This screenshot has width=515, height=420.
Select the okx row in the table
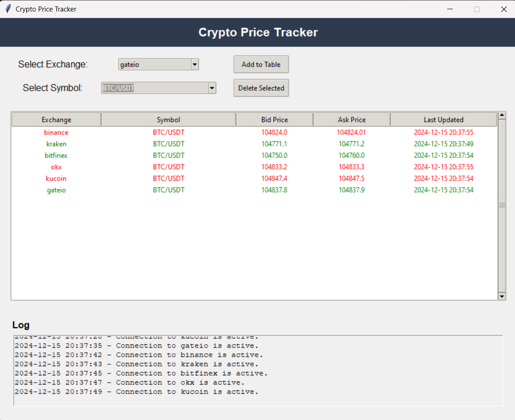click(184, 167)
